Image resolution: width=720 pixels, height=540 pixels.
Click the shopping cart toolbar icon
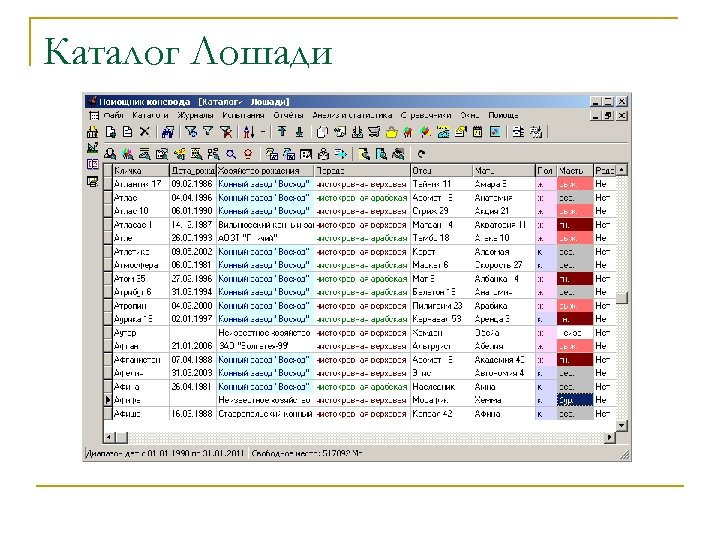374,132
